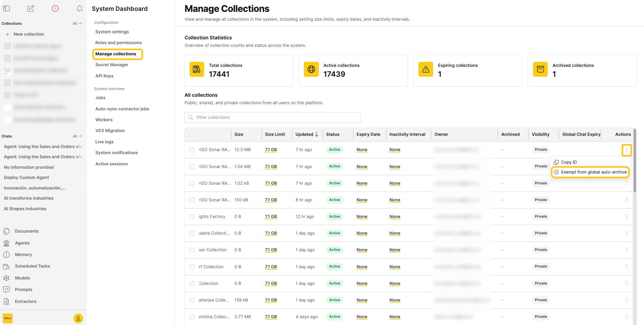Check the box for the 150 kB collection
Screen dimensions: 644x325
(x=192, y=200)
